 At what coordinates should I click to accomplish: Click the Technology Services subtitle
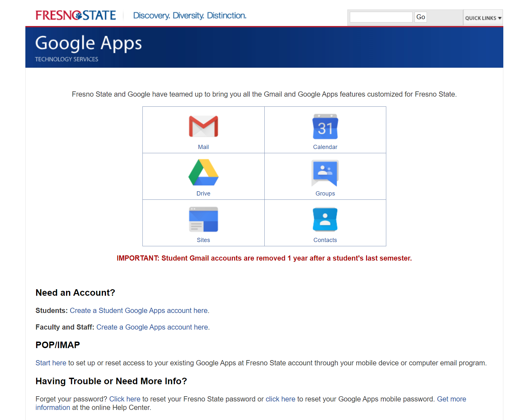point(67,59)
